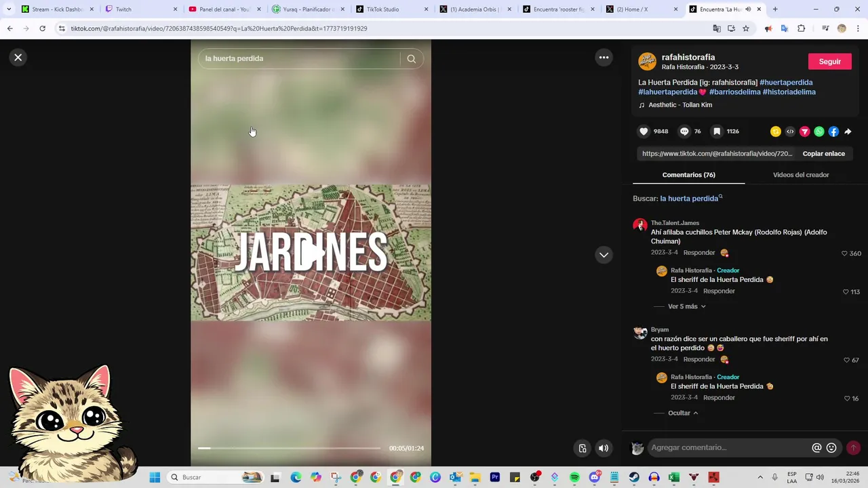Mute the video with speaker button
868x488 pixels.
pos(604,448)
